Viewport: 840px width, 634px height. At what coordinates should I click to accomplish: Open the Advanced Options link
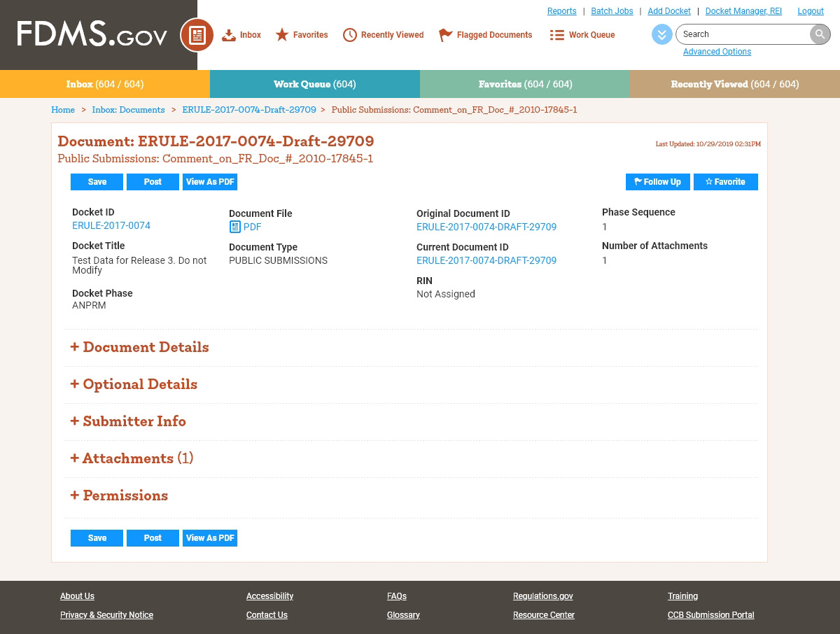point(717,52)
